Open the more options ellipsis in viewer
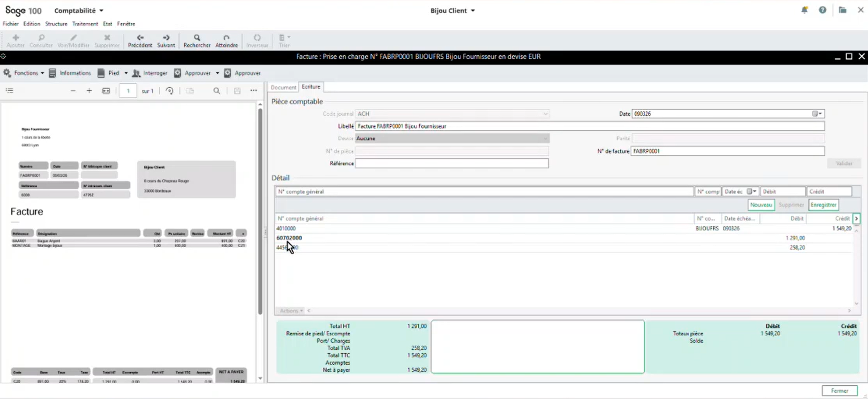868x399 pixels. point(254,91)
